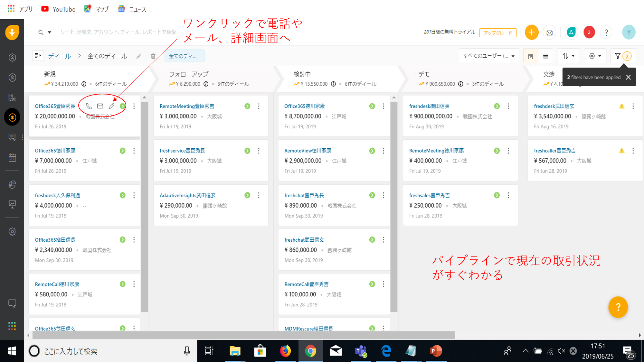Click the アップグレード button

(x=497, y=32)
